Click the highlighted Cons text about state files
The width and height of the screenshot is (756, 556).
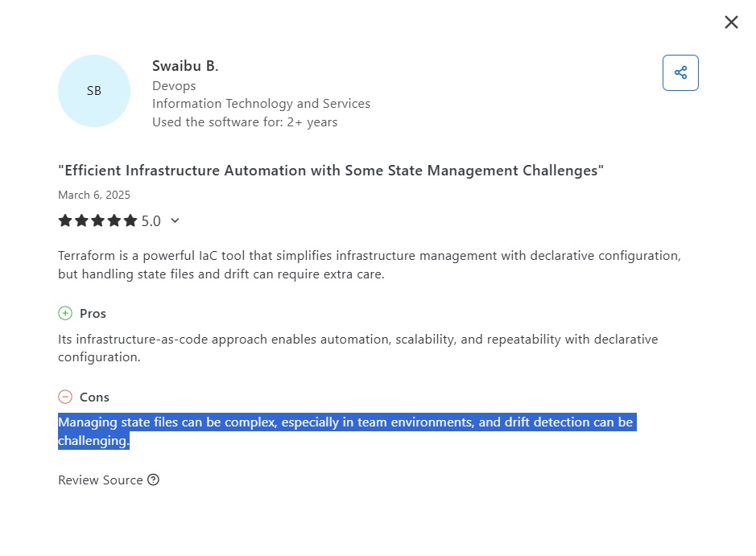(x=346, y=422)
